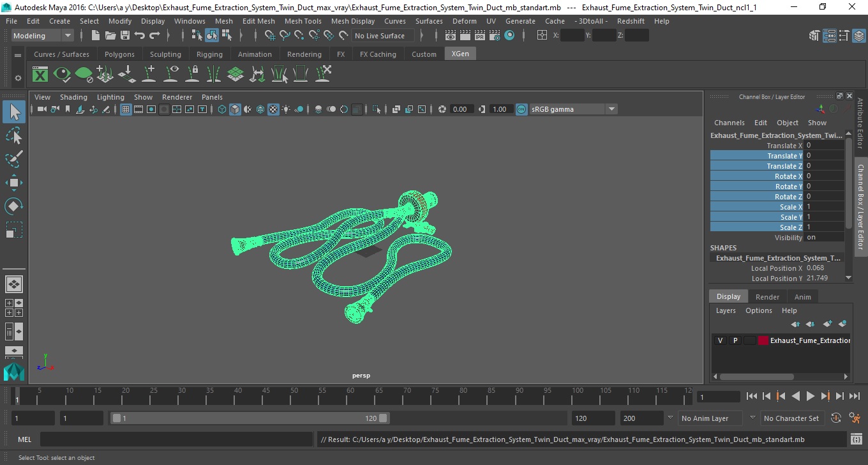The width and height of the screenshot is (868, 465).
Task: Click the red layer color swatch
Action: click(x=763, y=340)
